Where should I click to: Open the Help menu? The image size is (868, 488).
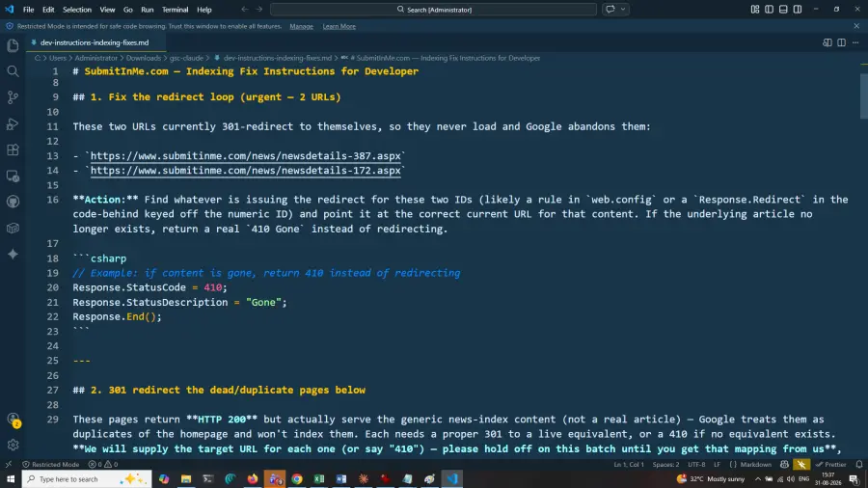click(204, 10)
